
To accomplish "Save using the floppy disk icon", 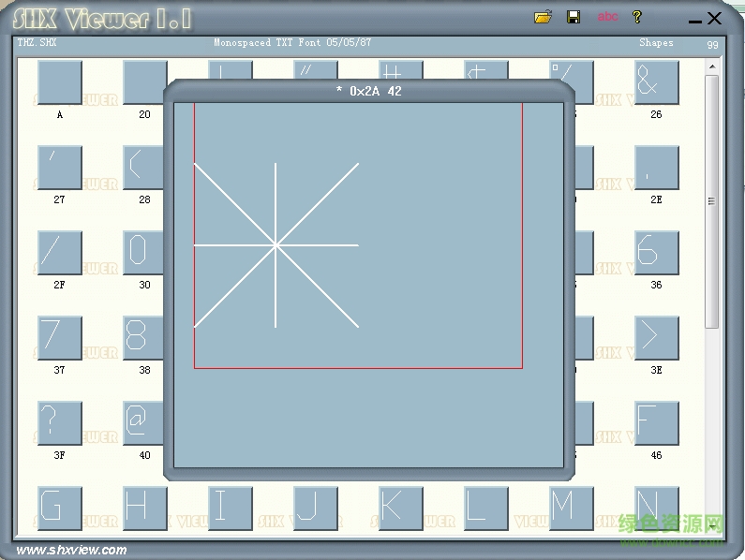I will [x=574, y=17].
